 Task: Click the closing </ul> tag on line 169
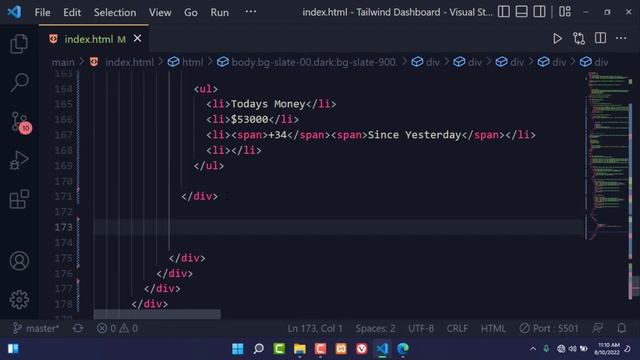tap(209, 166)
